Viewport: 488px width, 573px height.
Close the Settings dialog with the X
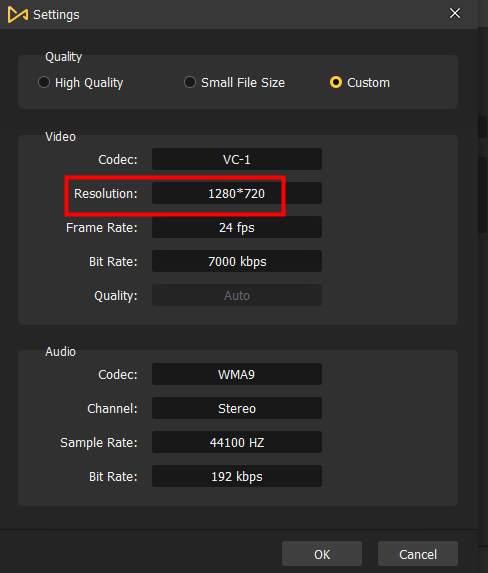455,13
